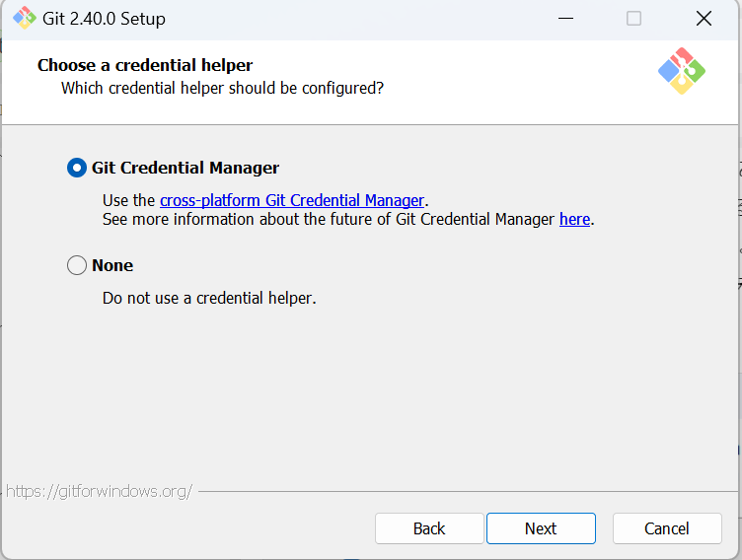This screenshot has height=560, width=742.
Task: Click the bold 'None' label text
Action: pyautogui.click(x=112, y=265)
